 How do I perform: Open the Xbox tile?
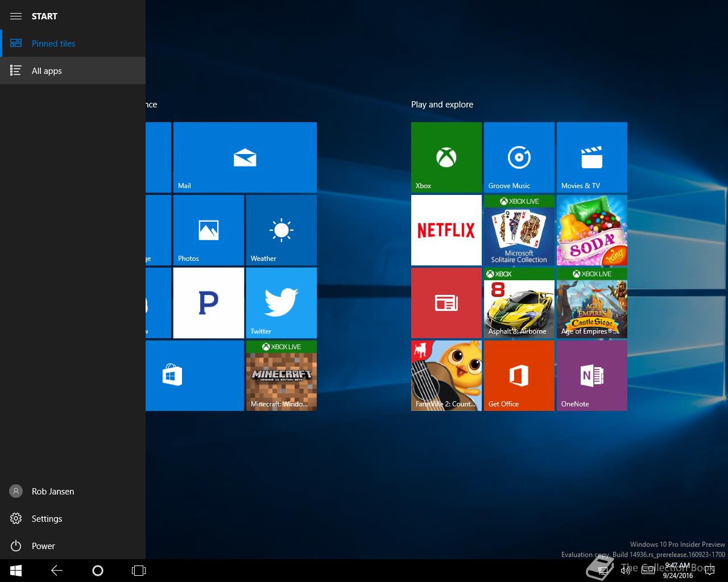coord(446,157)
